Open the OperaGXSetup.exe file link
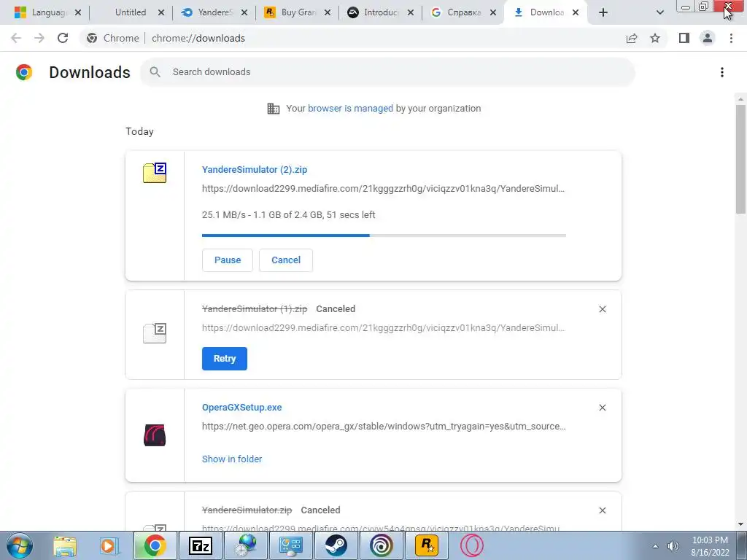 click(x=241, y=407)
